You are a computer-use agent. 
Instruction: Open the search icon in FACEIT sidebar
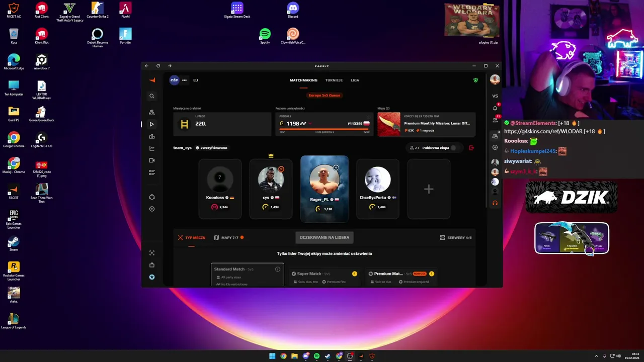[152, 96]
